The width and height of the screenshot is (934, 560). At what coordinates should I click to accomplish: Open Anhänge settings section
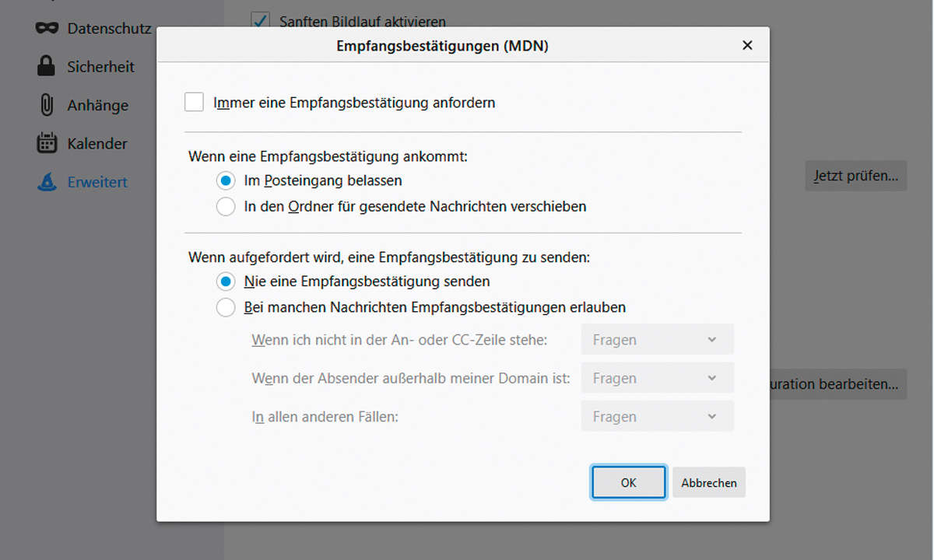(x=97, y=105)
